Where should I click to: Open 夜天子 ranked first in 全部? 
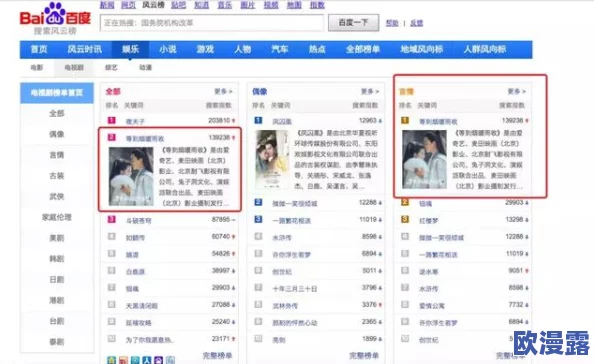tap(135, 122)
